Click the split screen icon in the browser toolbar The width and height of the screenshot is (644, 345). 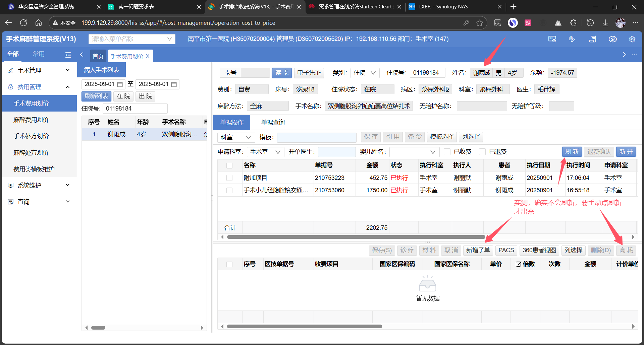point(498,23)
